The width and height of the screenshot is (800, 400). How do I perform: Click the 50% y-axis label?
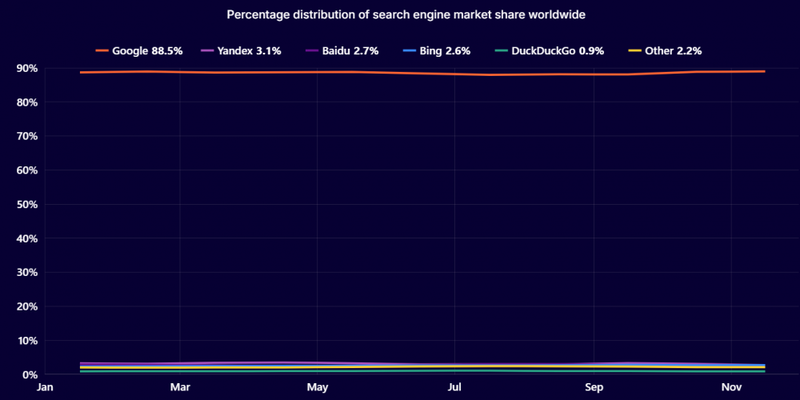29,205
